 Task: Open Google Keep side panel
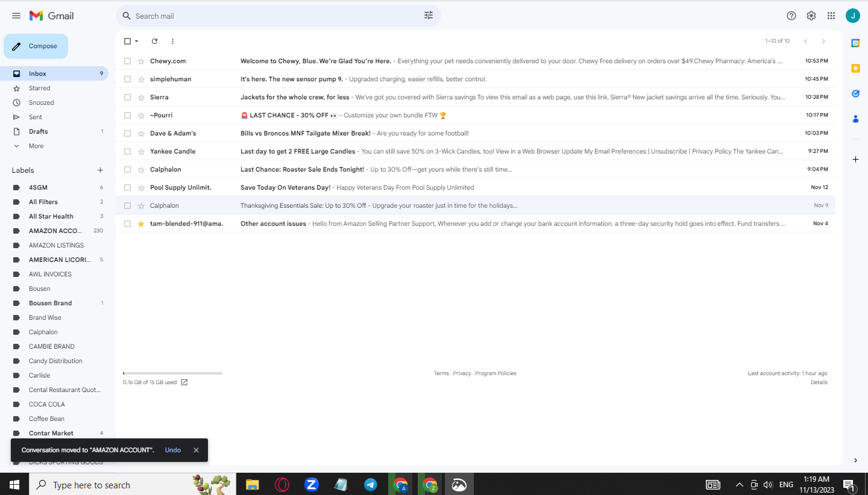pos(855,68)
